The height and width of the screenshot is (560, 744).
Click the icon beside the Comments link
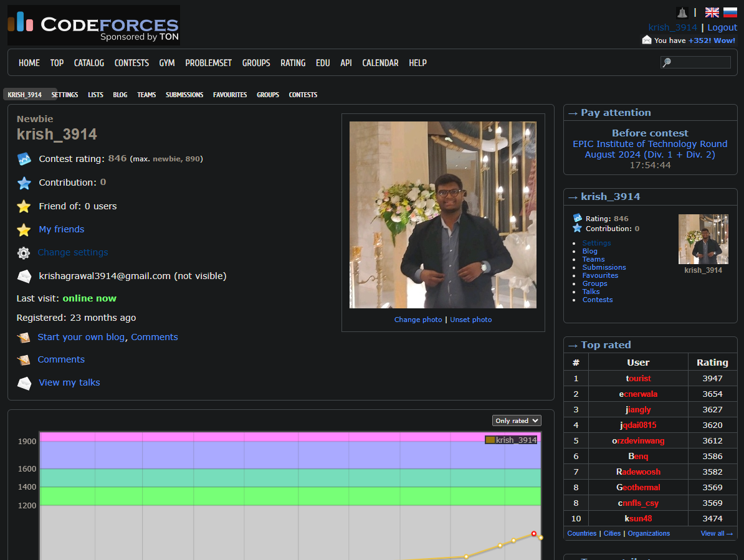click(x=24, y=361)
